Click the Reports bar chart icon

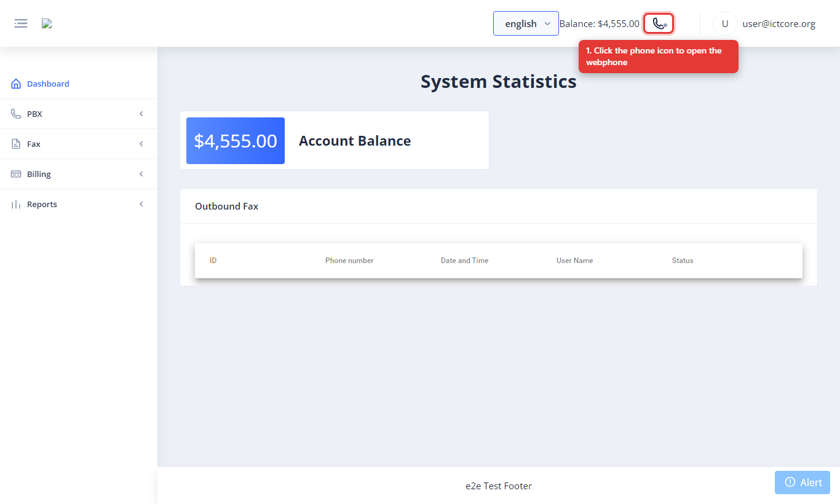coord(16,204)
